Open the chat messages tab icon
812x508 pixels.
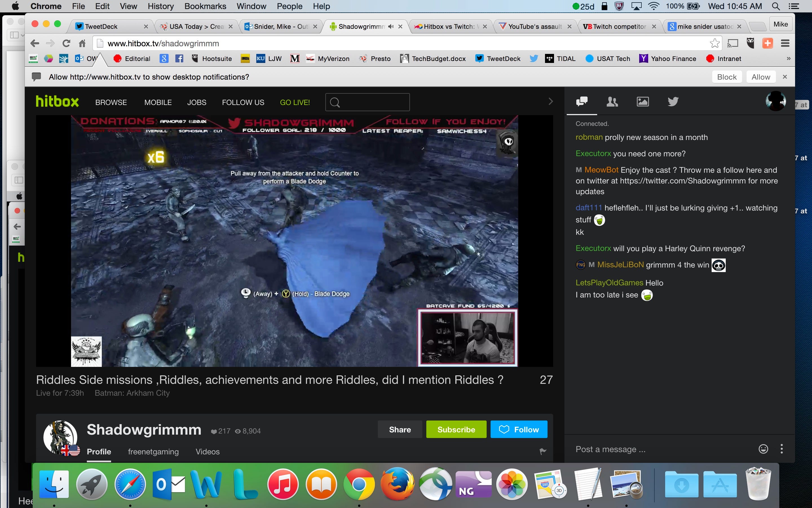point(582,102)
